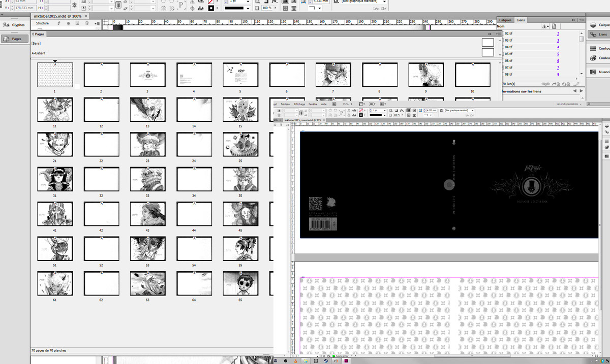Sort links by the Nom column

click(x=501, y=26)
